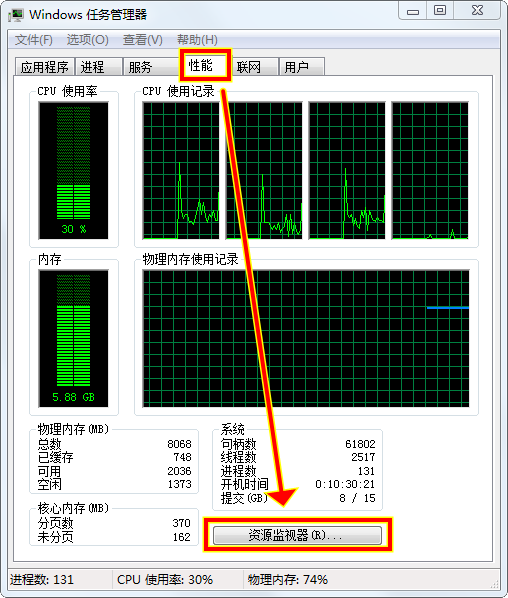Switch to the 服务 tab
Image resolution: width=508 pixels, height=598 pixels.
pos(151,67)
